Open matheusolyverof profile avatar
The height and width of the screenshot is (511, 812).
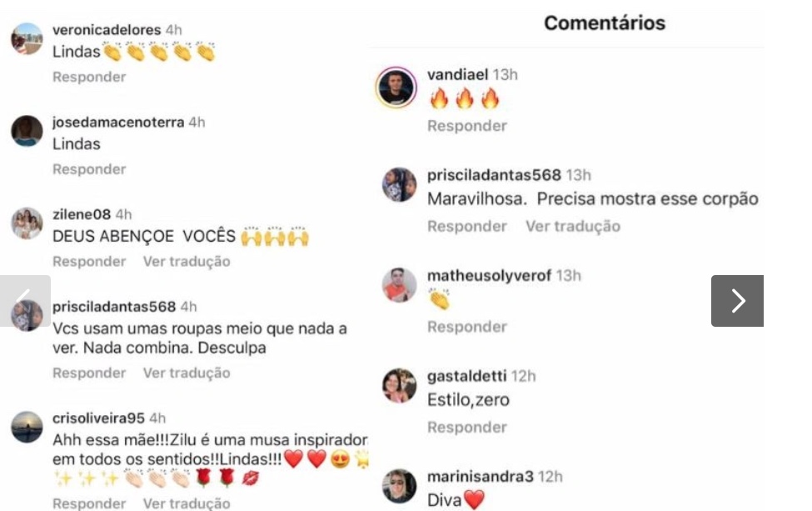[399, 285]
